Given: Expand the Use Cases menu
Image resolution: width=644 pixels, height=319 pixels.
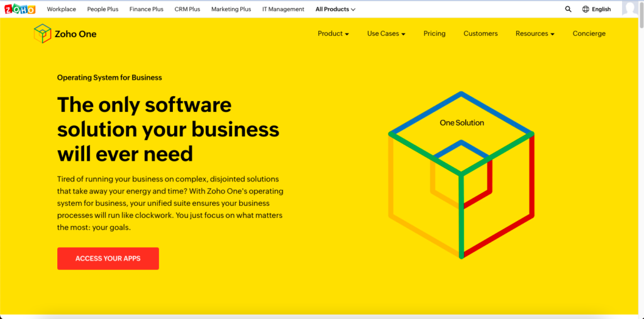Looking at the screenshot, I should coord(386,34).
